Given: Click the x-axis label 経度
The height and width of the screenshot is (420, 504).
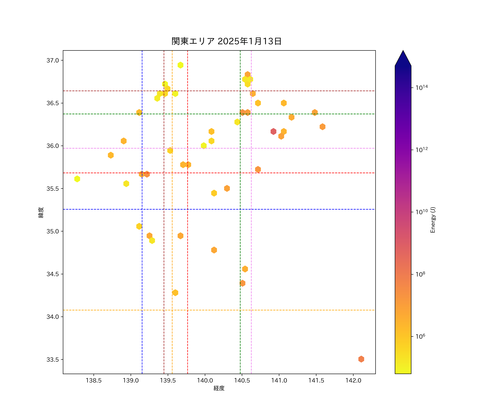Looking at the screenshot, I should tap(219, 388).
